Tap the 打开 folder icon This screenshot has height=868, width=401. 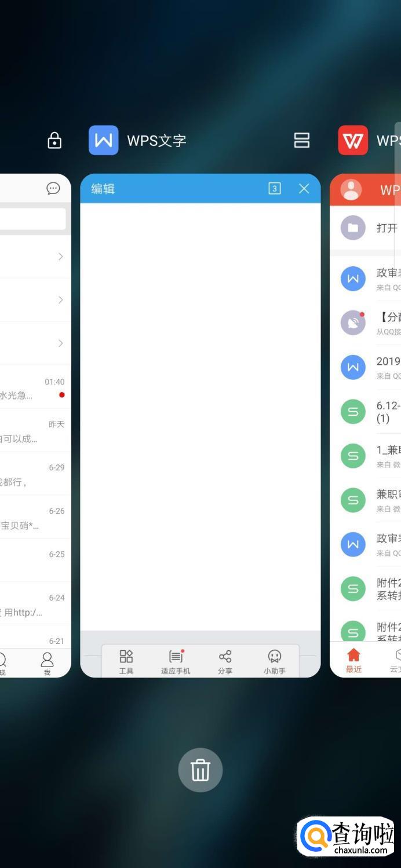tap(353, 228)
